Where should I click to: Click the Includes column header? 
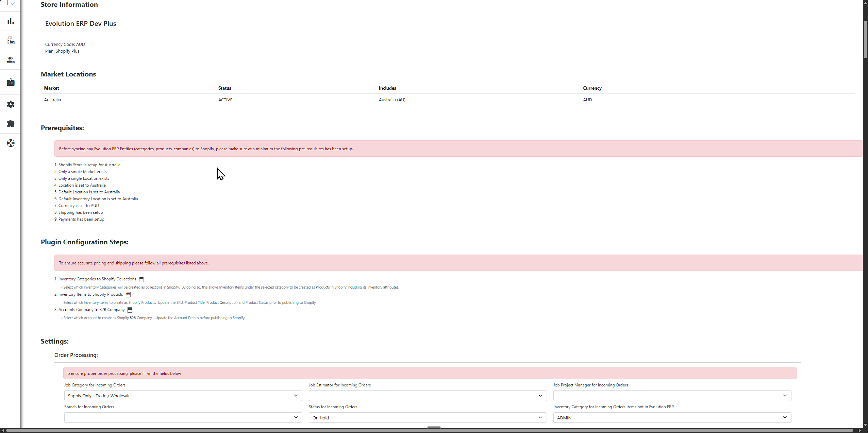pos(387,88)
